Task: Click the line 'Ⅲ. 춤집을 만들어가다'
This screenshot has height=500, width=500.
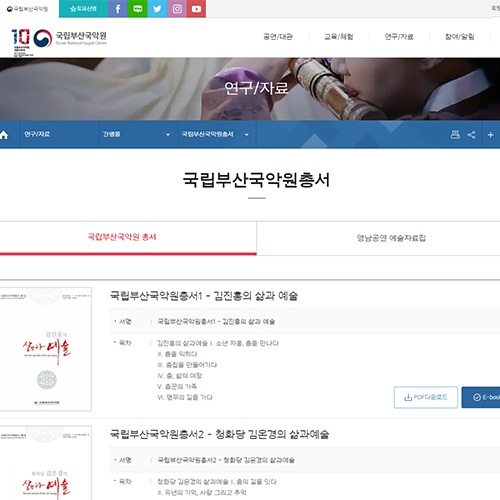Action: click(x=187, y=365)
